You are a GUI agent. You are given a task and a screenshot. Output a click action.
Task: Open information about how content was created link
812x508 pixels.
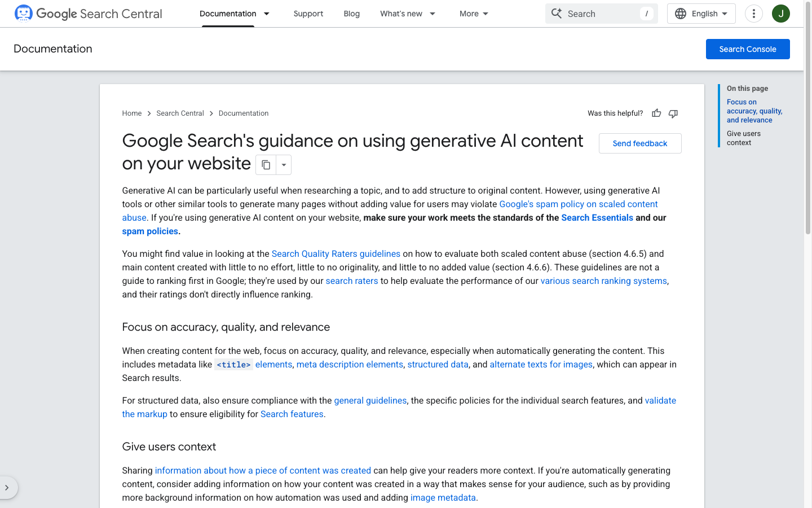263,471
